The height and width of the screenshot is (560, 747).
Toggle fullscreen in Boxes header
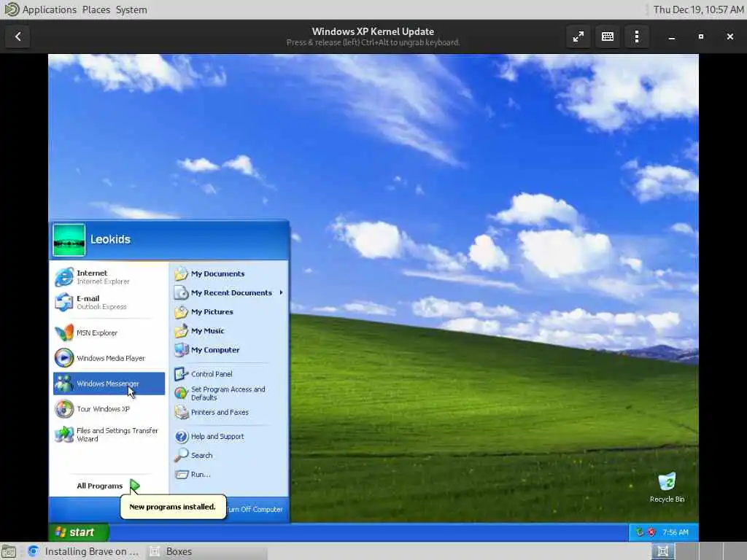[x=578, y=36]
